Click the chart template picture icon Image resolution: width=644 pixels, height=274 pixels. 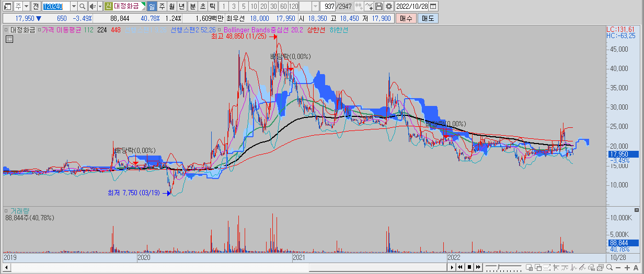[600, 268]
